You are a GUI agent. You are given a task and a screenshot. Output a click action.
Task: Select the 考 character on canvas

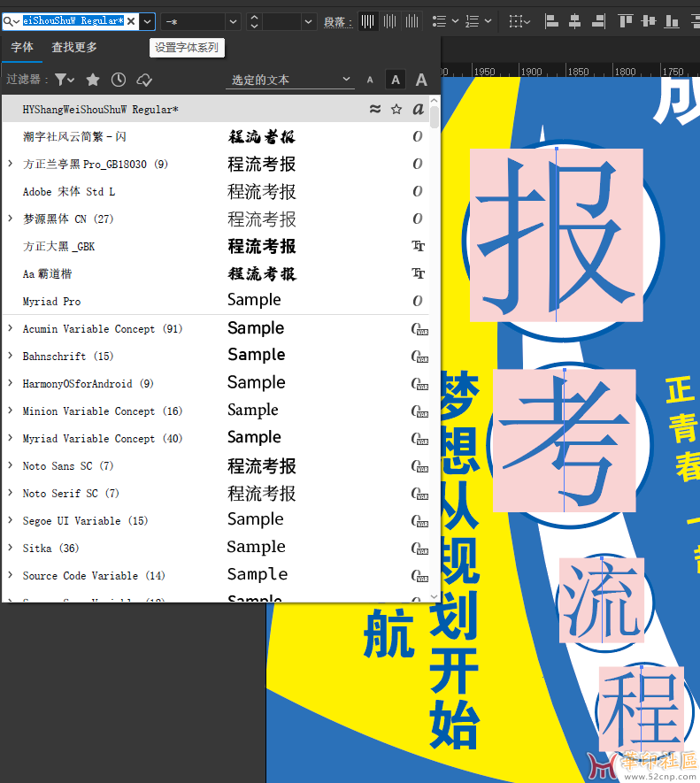coord(564,441)
